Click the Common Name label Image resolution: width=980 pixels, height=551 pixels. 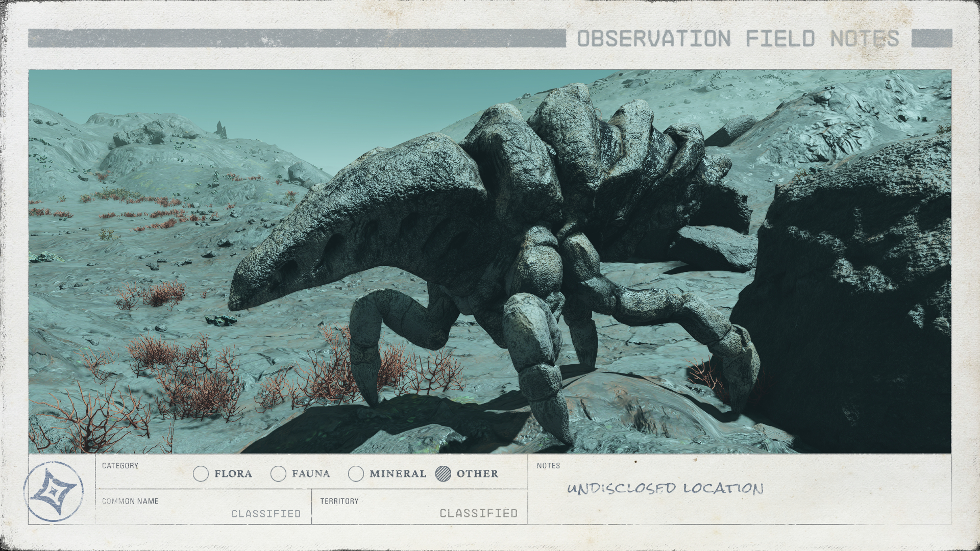tap(130, 501)
